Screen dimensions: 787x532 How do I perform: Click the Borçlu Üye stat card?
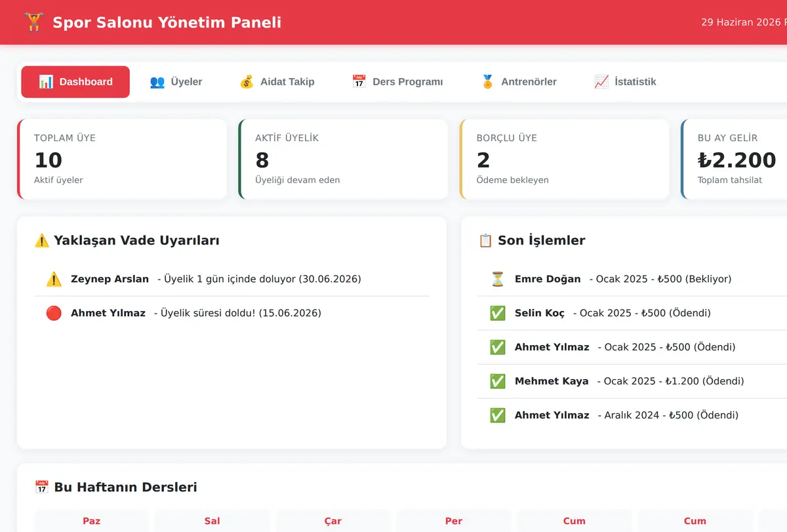[565, 159]
